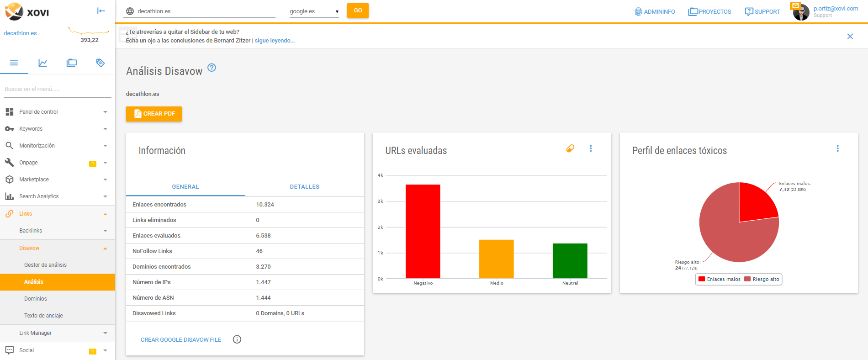The image size is (868, 360).
Task: Toggle the Enlaces malos legend entry
Action: click(x=719, y=279)
